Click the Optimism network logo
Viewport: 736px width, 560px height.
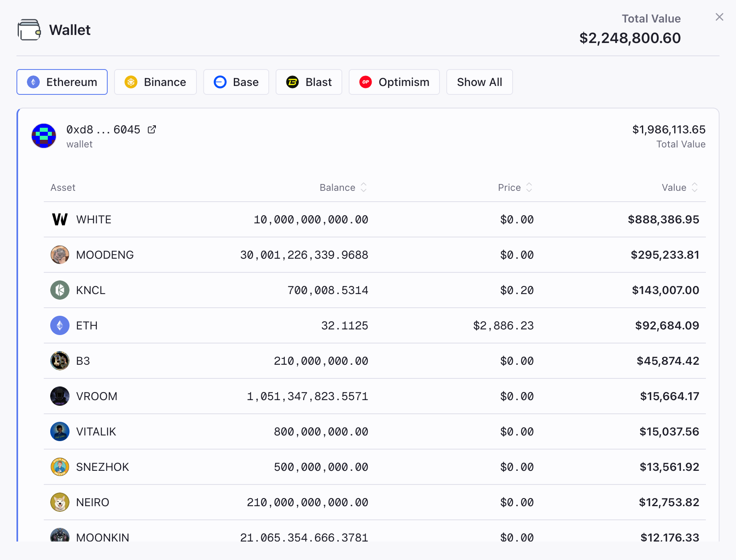366,82
